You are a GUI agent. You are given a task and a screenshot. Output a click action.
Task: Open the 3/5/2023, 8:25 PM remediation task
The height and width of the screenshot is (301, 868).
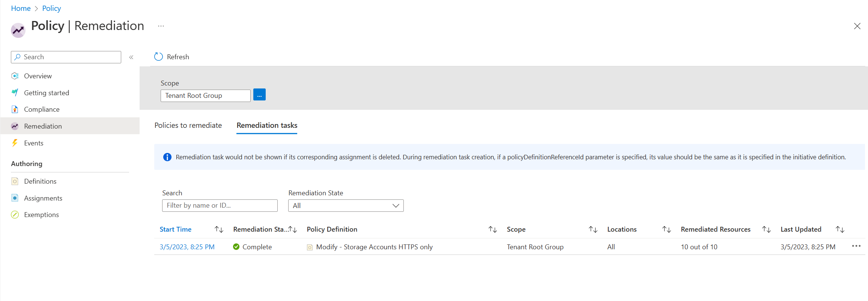pyautogui.click(x=187, y=247)
